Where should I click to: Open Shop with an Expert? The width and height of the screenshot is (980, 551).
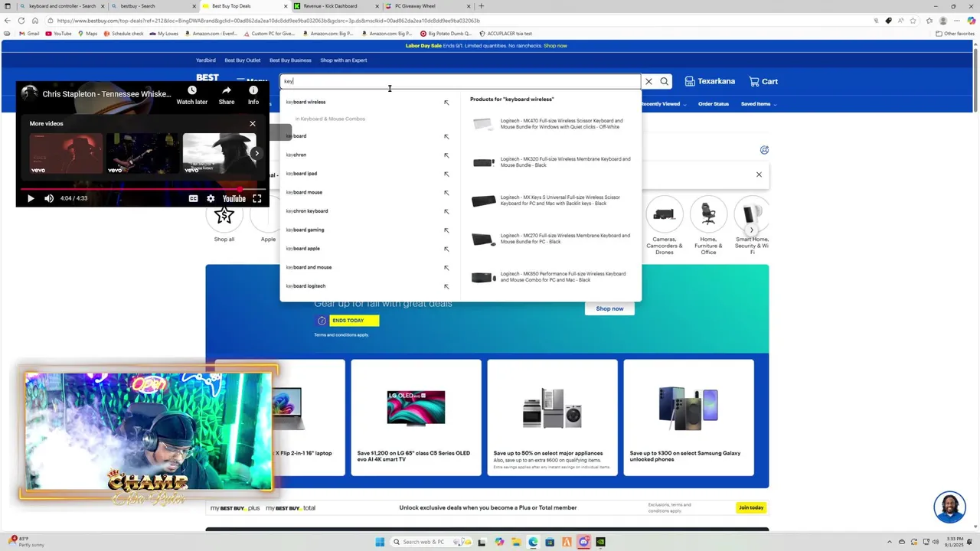[x=344, y=60]
